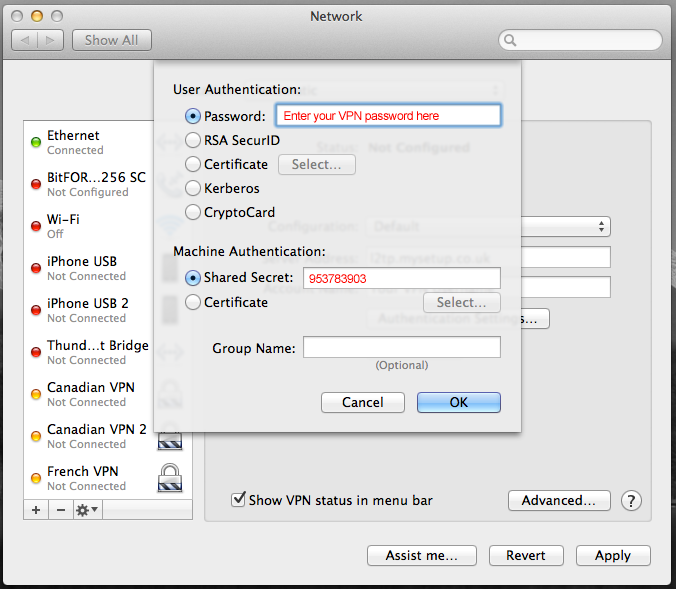Viewport: 676px width, 589px height.
Task: Click the Show All button
Action: pos(112,40)
